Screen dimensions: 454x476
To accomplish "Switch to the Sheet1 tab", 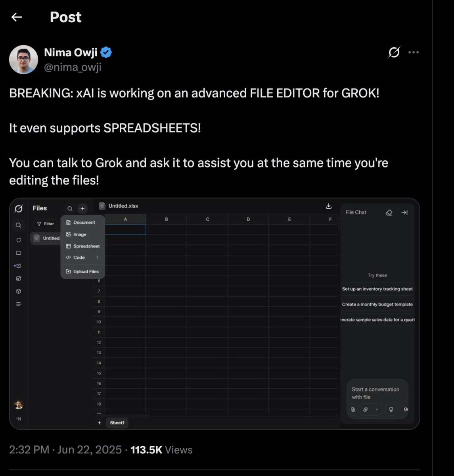I will [117, 422].
